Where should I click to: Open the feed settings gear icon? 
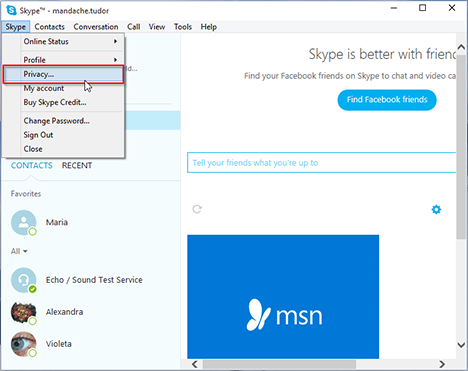436,209
